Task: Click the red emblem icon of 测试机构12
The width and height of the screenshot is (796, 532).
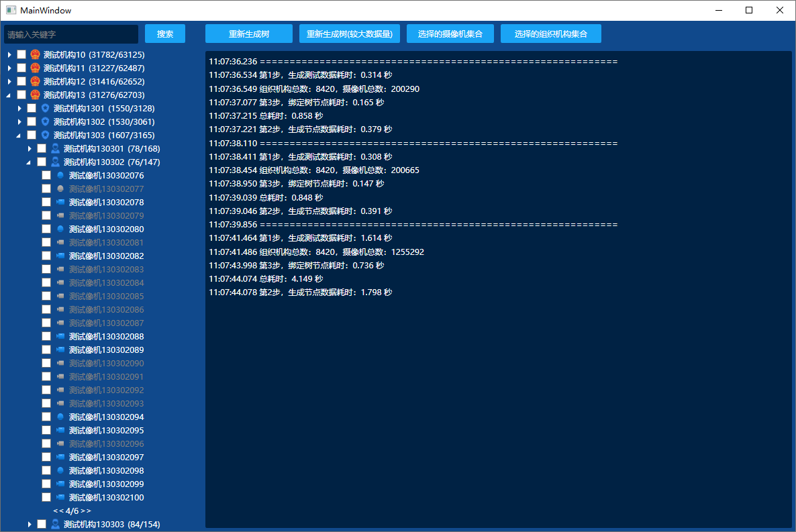Action: (x=35, y=81)
